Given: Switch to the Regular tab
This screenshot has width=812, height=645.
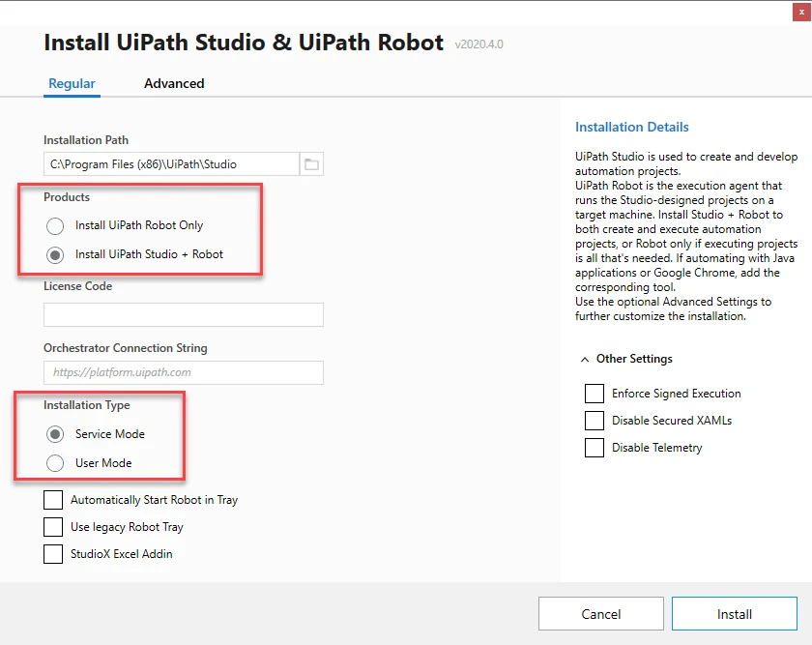Looking at the screenshot, I should (72, 83).
